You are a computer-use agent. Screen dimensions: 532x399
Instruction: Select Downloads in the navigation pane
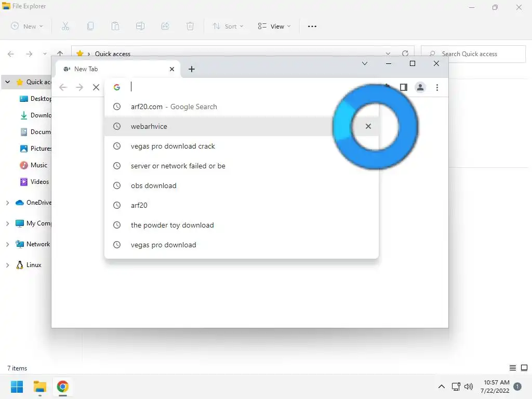click(35, 115)
